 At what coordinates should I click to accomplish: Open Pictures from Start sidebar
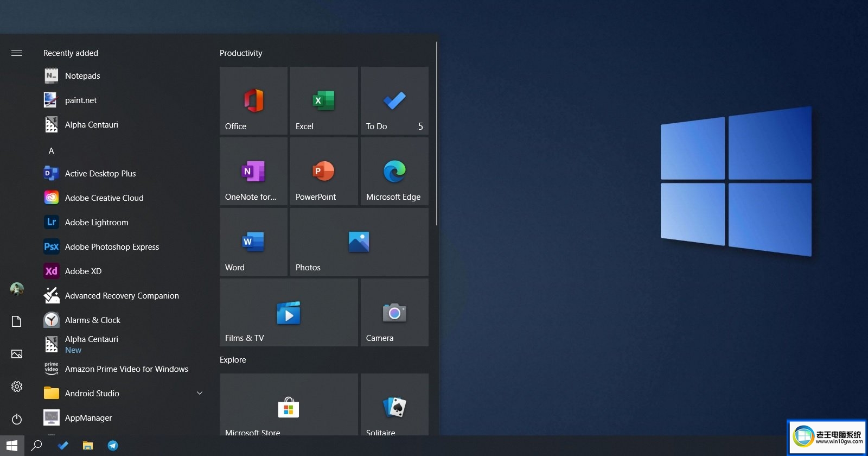17,354
